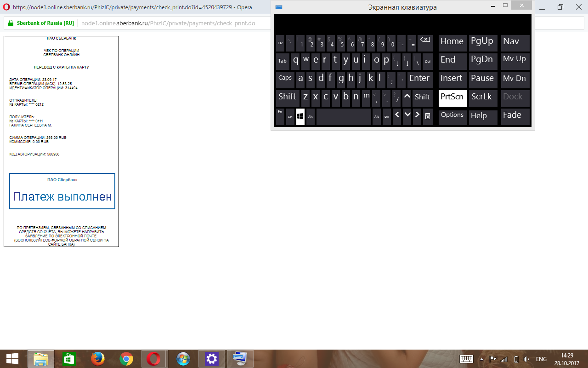Screen dimensions: 588x368
Task: Open the Action Center flag icon
Action: (x=493, y=359)
